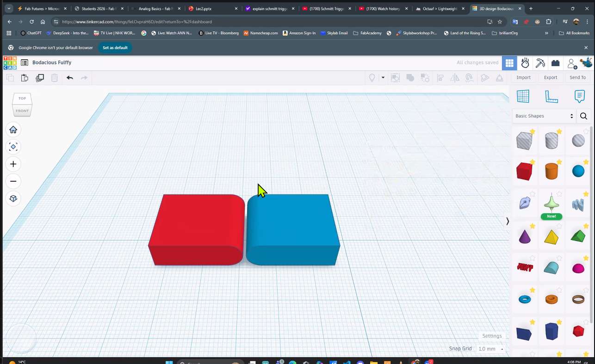Open the Notes tool

tap(580, 96)
